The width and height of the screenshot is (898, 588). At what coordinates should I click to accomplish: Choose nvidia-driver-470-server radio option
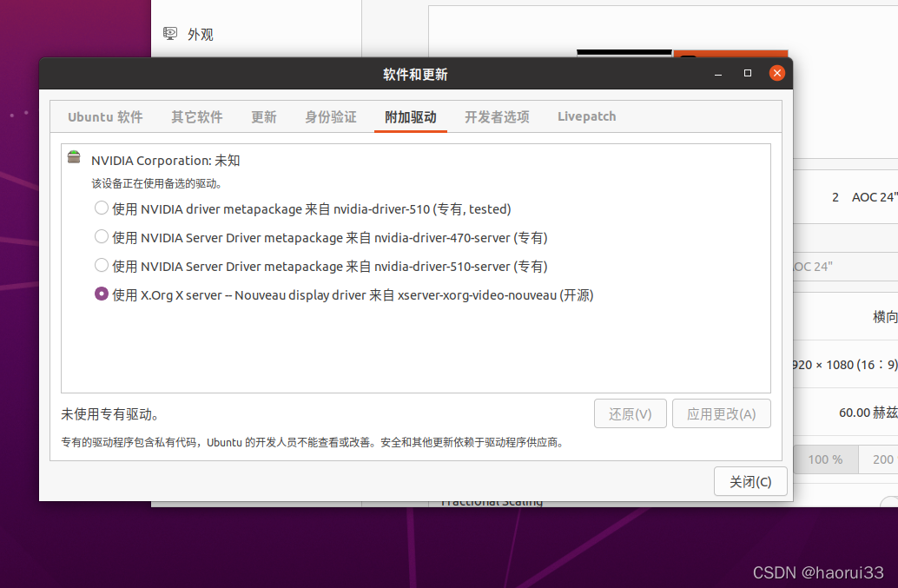[102, 237]
